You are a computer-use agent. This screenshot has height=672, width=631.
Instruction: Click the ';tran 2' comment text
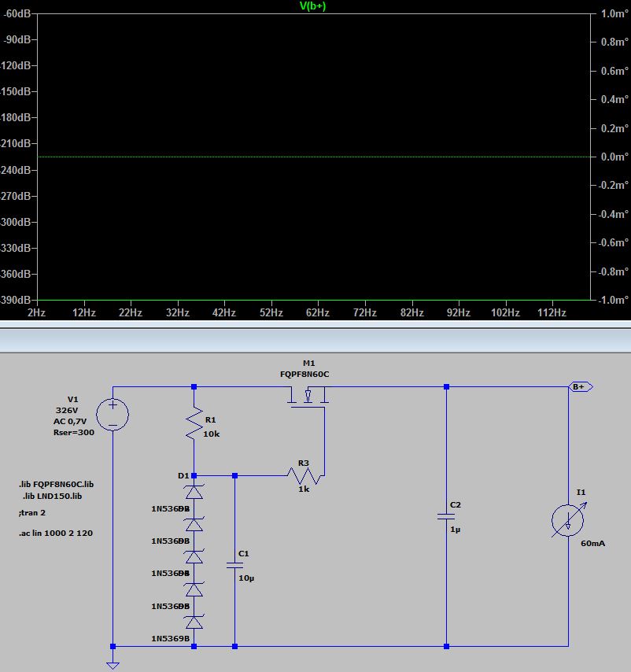[x=32, y=512]
